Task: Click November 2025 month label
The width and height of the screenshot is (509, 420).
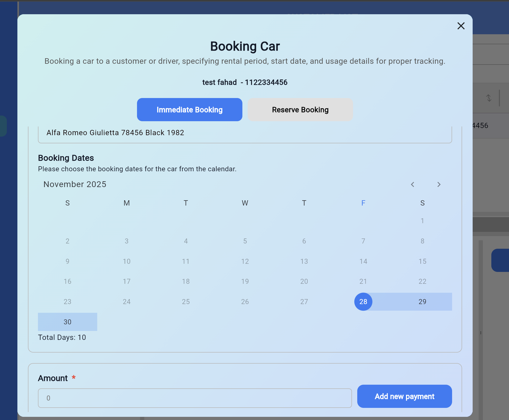Action: pyautogui.click(x=75, y=184)
